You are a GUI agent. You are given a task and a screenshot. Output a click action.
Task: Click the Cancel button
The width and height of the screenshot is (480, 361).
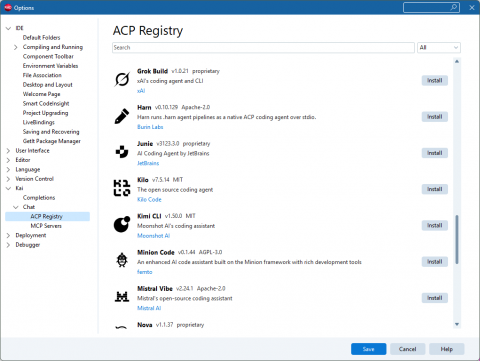click(x=407, y=349)
